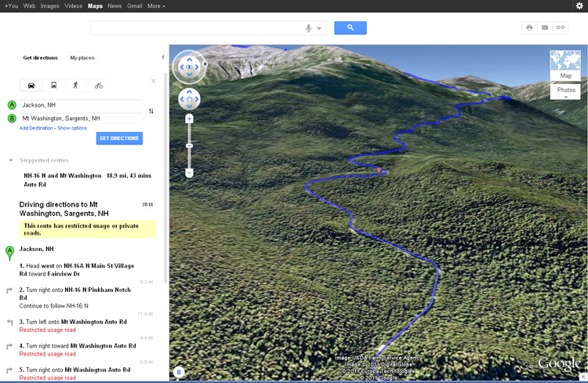Choose the walking travel mode

point(76,85)
